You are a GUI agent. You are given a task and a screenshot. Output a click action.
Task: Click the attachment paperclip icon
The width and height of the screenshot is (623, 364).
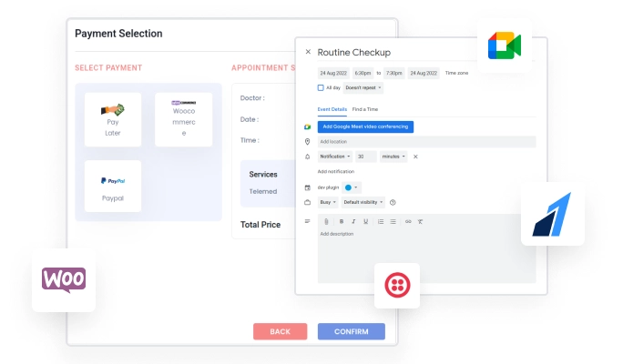click(x=326, y=221)
